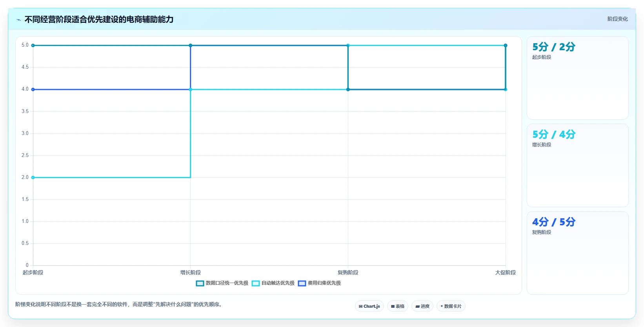The width and height of the screenshot is (644, 327).
Task: Open the 5分 / 2分 起步阶段 card
Action: point(577,78)
